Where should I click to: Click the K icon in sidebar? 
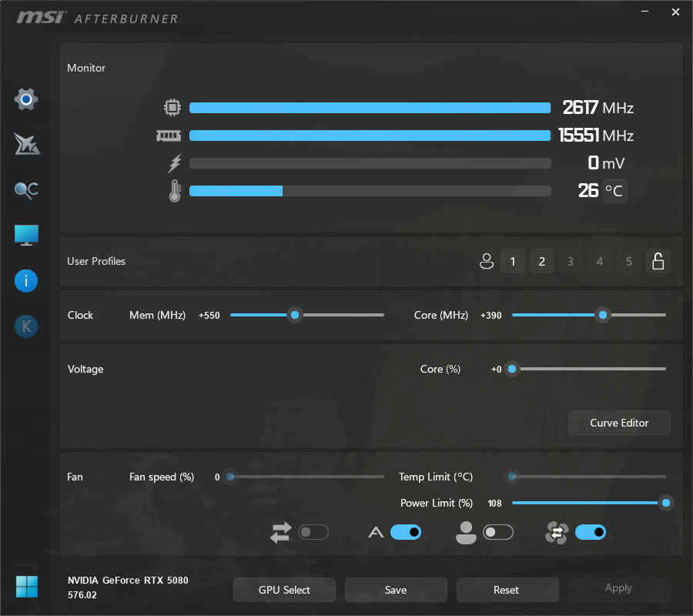[26, 326]
